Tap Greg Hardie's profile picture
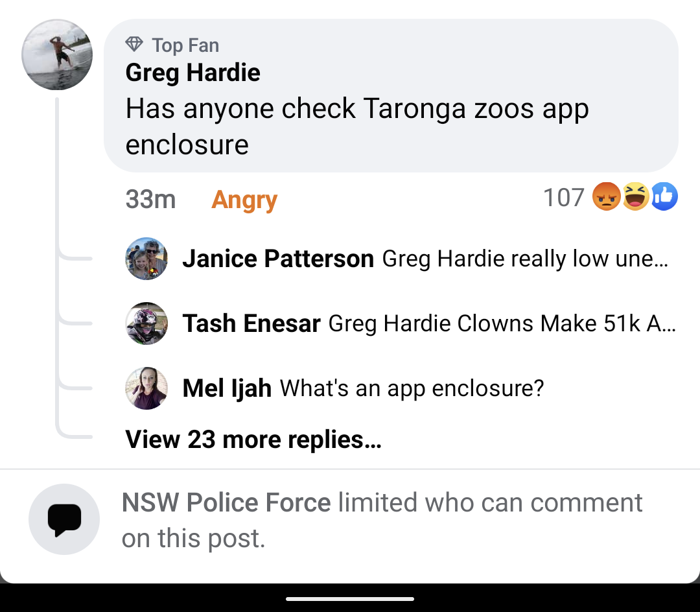This screenshot has height=612, width=700. tap(57, 54)
